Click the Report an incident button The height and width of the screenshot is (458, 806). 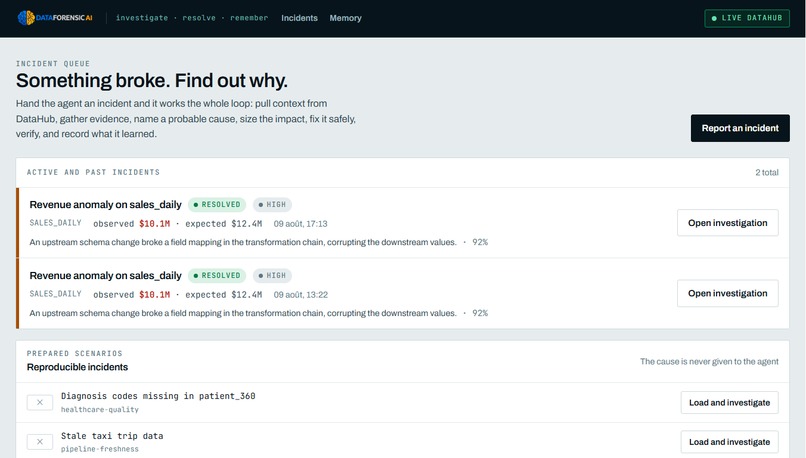(740, 128)
